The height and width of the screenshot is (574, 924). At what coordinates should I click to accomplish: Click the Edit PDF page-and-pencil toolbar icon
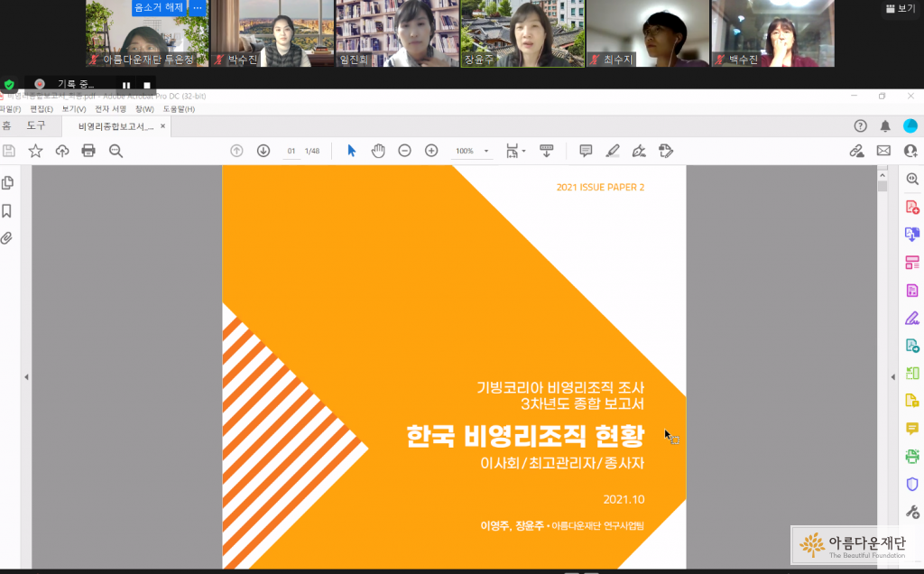click(666, 151)
